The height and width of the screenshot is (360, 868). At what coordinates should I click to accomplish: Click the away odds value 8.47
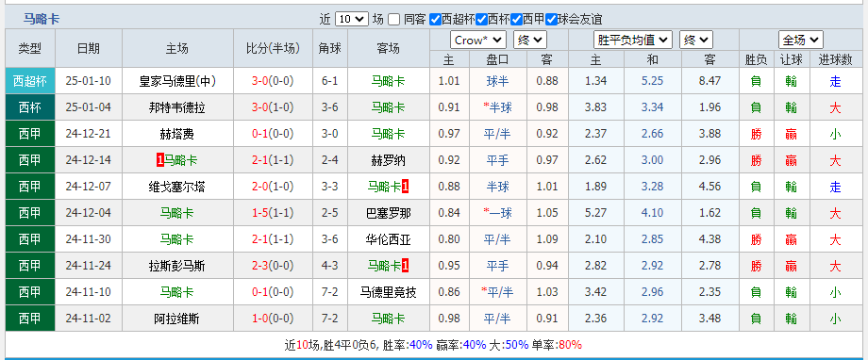tap(709, 81)
